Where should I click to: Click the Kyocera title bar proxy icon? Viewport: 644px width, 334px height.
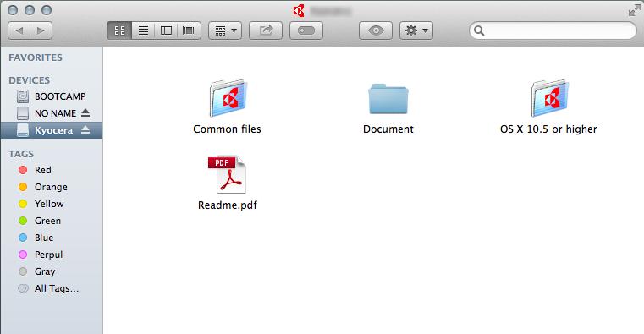point(299,11)
